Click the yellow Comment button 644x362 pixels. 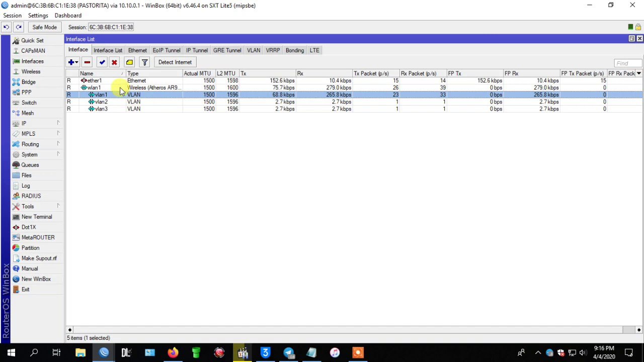coord(129,62)
